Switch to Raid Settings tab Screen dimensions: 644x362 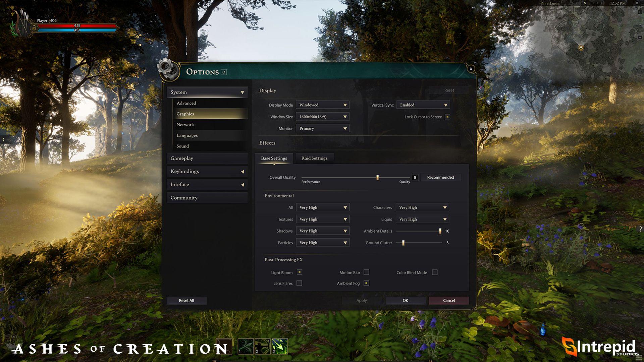pyautogui.click(x=314, y=158)
